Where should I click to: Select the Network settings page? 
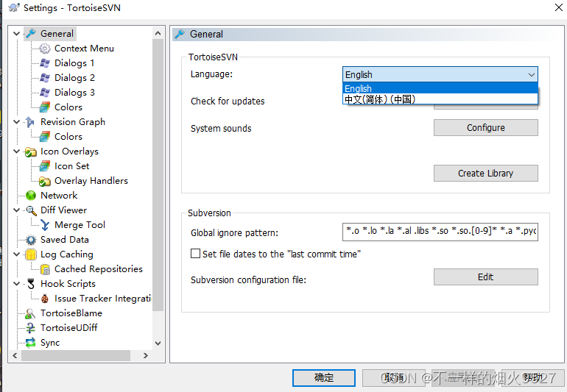click(x=59, y=196)
